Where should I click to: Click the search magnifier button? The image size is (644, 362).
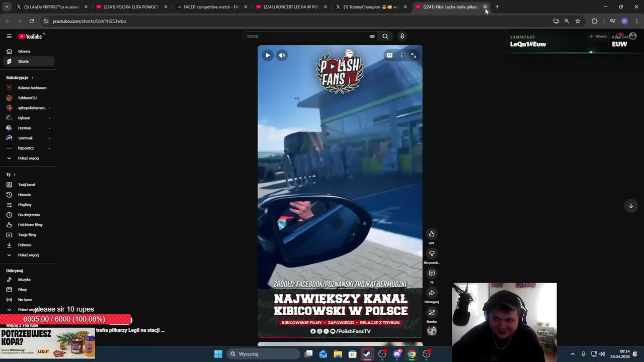point(385,36)
